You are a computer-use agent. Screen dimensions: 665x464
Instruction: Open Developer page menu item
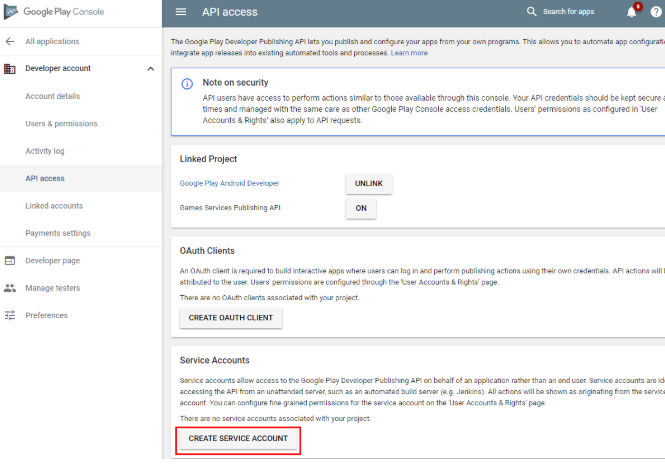click(53, 260)
